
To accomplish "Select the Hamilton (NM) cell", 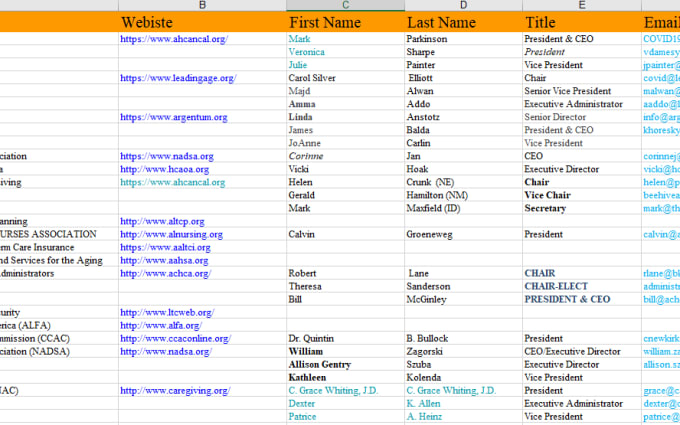I will (x=464, y=195).
